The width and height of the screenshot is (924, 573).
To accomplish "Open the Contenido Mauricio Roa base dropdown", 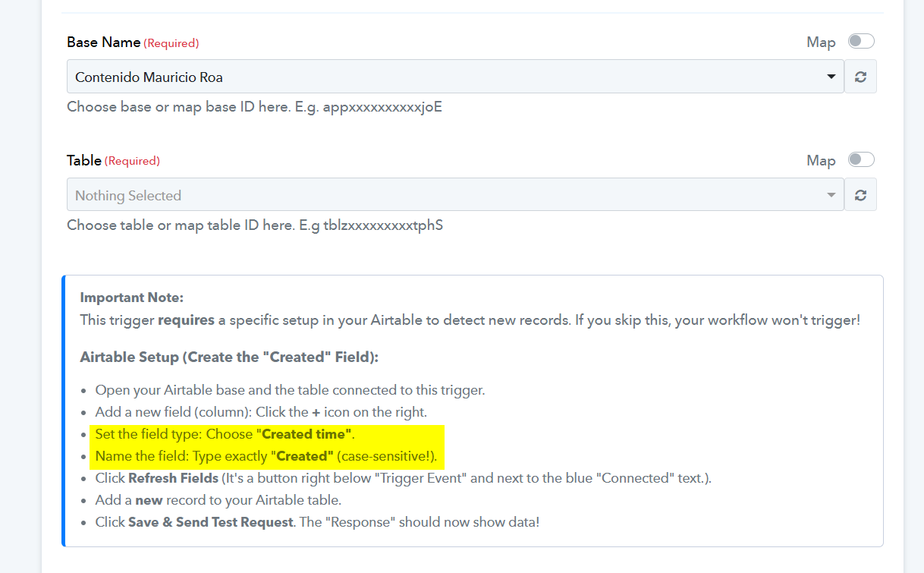I will (x=448, y=77).
